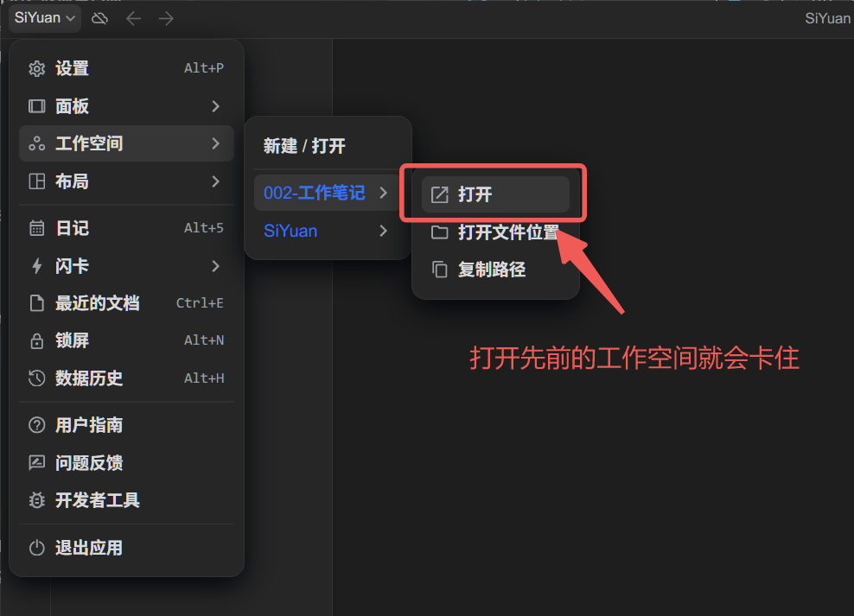Screen dimensions: 854x616
Task: Open 数据历史 data history
Action: point(126,378)
